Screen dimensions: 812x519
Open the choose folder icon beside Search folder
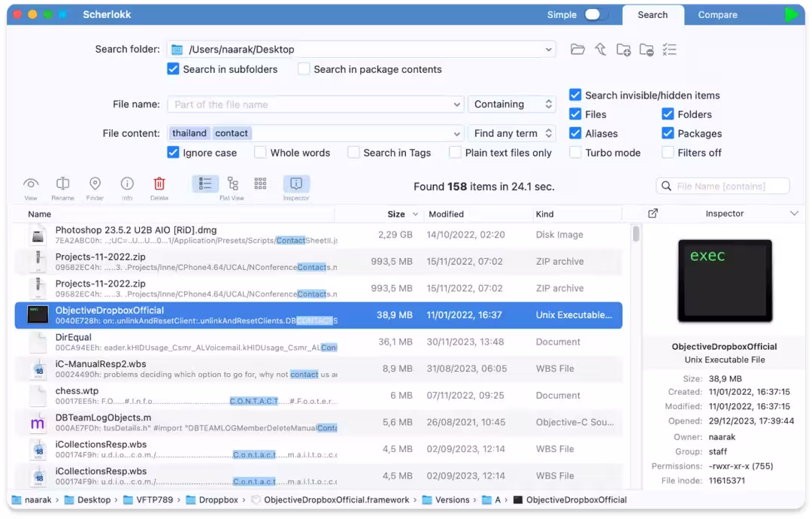pyautogui.click(x=577, y=50)
